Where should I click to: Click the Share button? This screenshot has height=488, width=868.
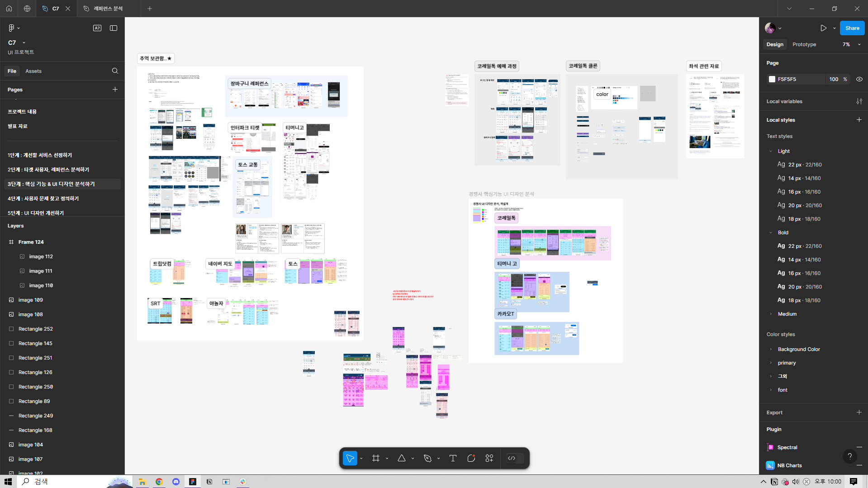(852, 28)
